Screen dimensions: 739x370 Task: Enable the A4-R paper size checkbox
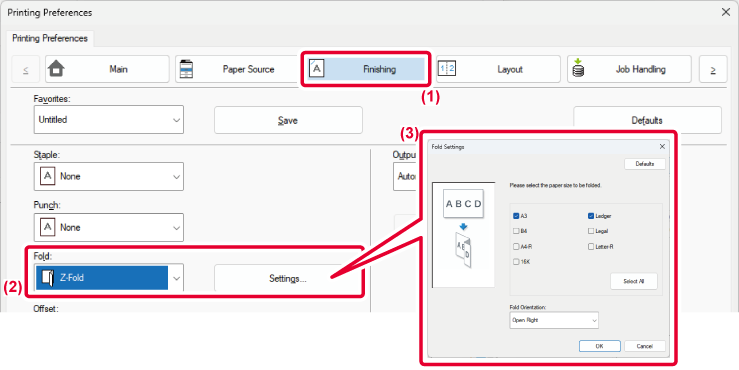click(516, 247)
